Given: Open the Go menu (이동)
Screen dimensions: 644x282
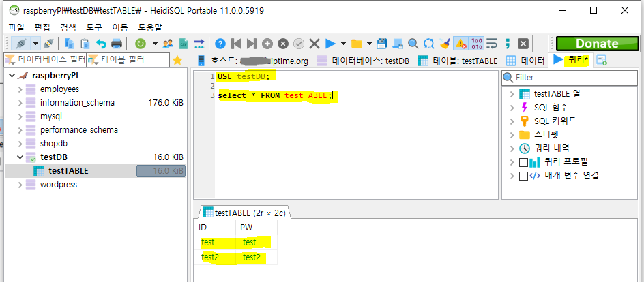Looking at the screenshot, I should coord(120,27).
